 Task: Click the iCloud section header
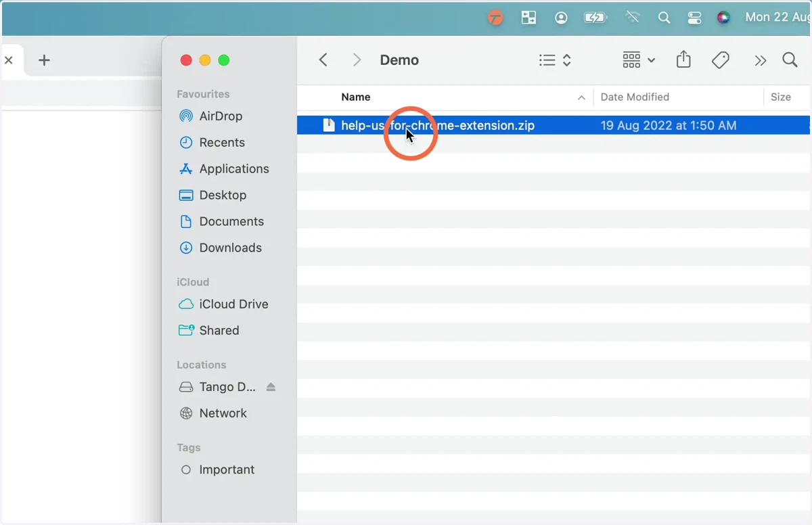point(193,282)
